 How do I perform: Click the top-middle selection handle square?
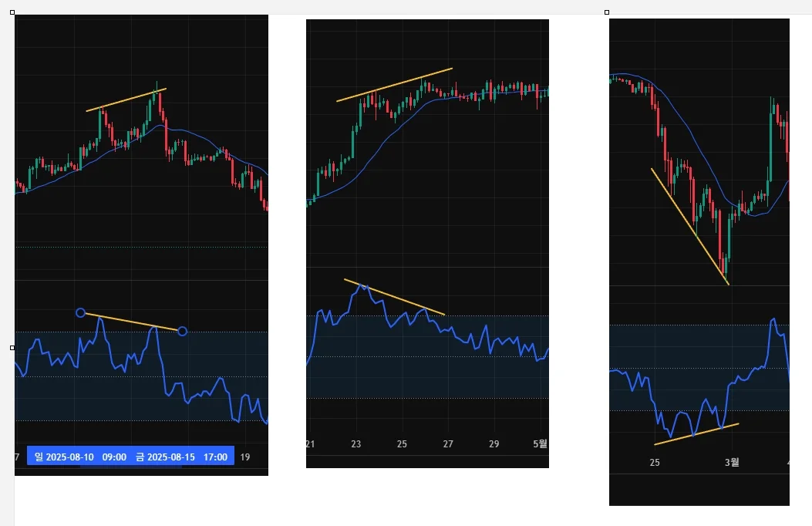coord(607,12)
